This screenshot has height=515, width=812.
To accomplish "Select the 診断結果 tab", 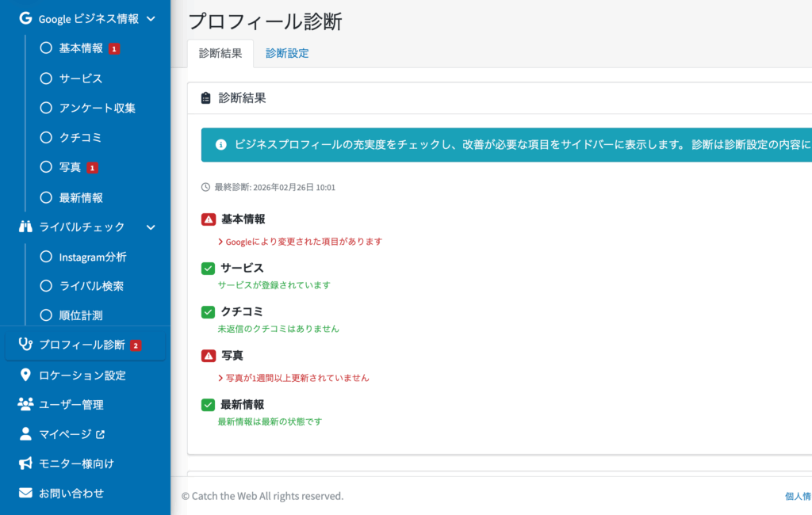I will (x=220, y=54).
